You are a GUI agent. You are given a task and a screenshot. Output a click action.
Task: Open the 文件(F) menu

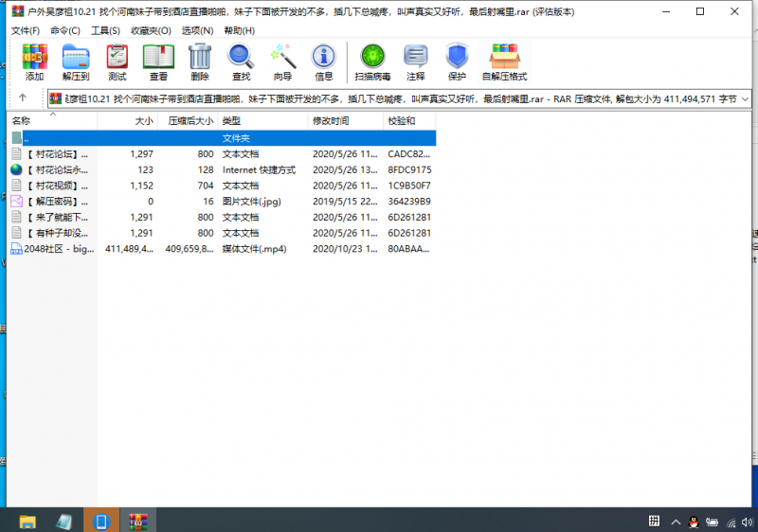click(25, 30)
